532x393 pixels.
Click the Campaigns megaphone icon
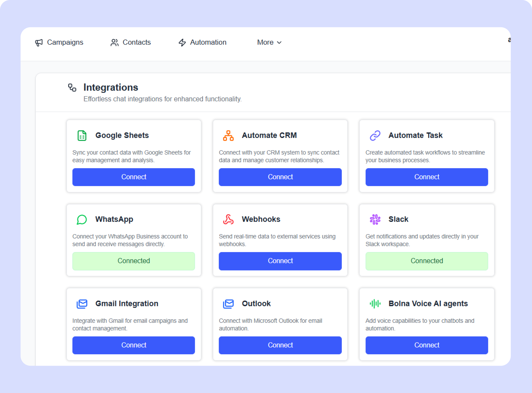pyautogui.click(x=39, y=42)
